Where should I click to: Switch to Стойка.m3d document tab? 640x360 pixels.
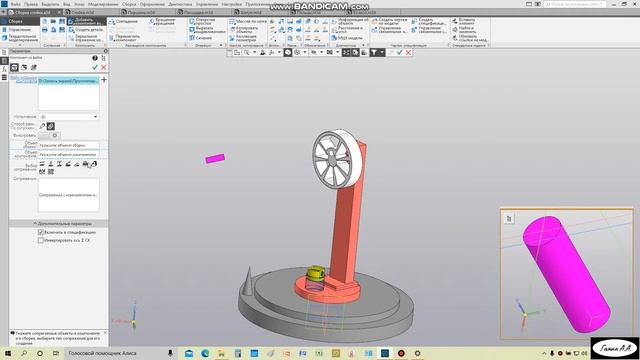[83, 13]
